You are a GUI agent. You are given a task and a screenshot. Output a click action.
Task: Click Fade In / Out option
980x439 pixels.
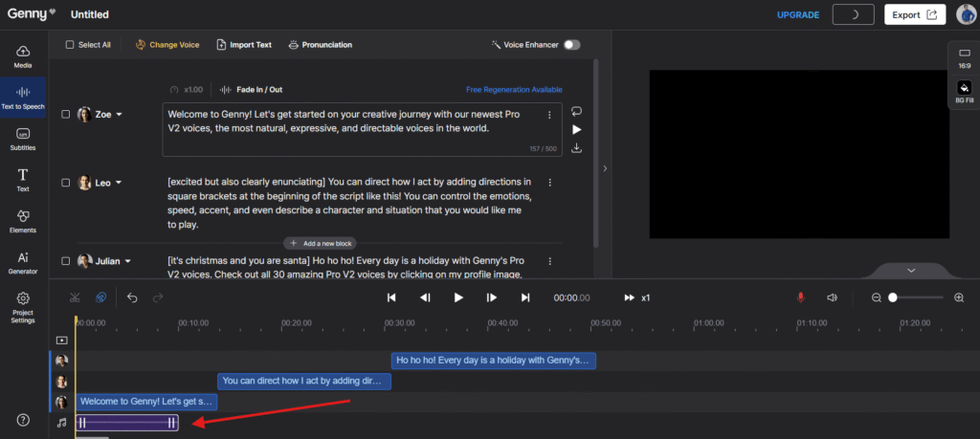251,90
